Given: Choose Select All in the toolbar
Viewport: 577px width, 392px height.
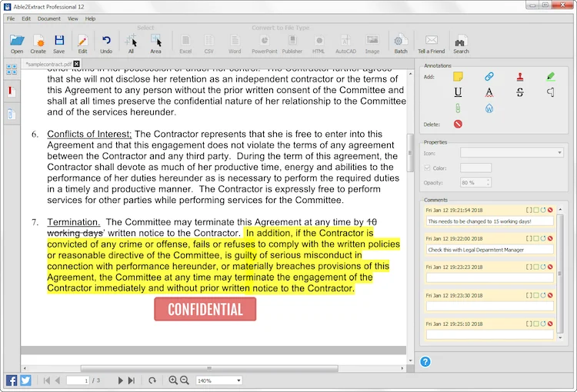Looking at the screenshot, I should [x=131, y=43].
